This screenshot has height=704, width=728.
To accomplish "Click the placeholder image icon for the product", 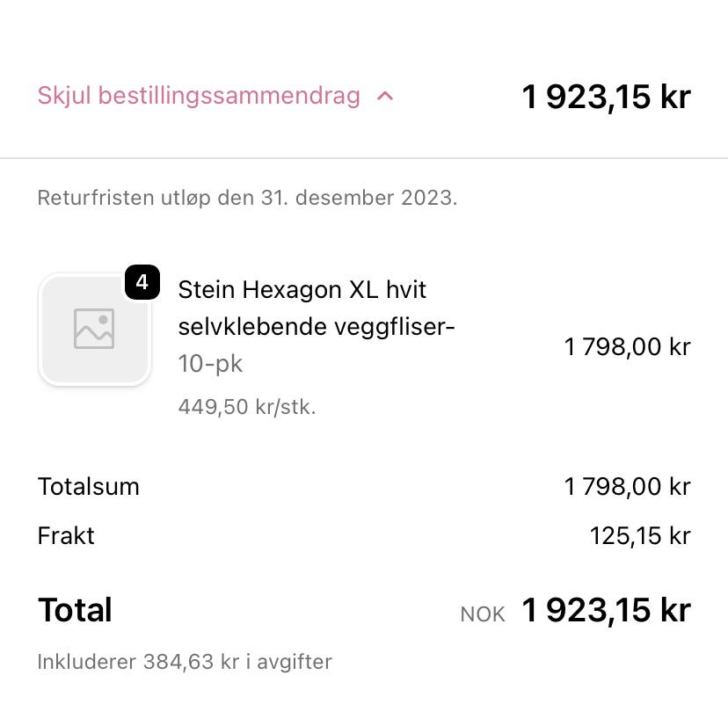I will 94,329.
